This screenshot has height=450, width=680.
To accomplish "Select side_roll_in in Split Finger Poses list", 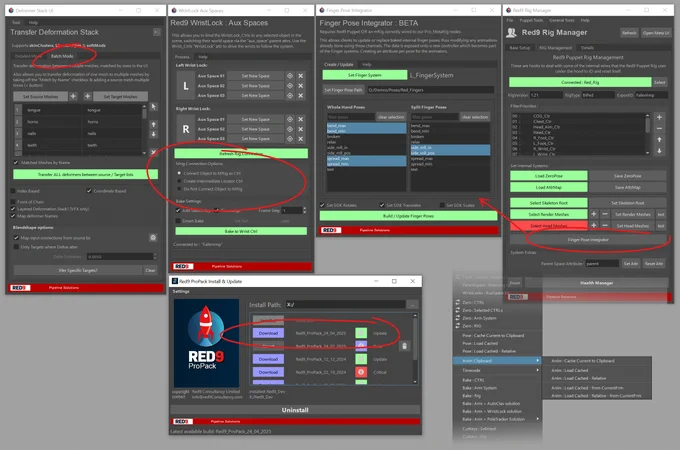I will pos(450,147).
